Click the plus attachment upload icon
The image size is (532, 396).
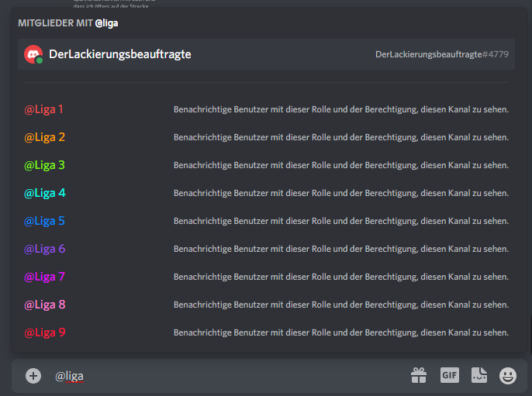click(x=33, y=376)
